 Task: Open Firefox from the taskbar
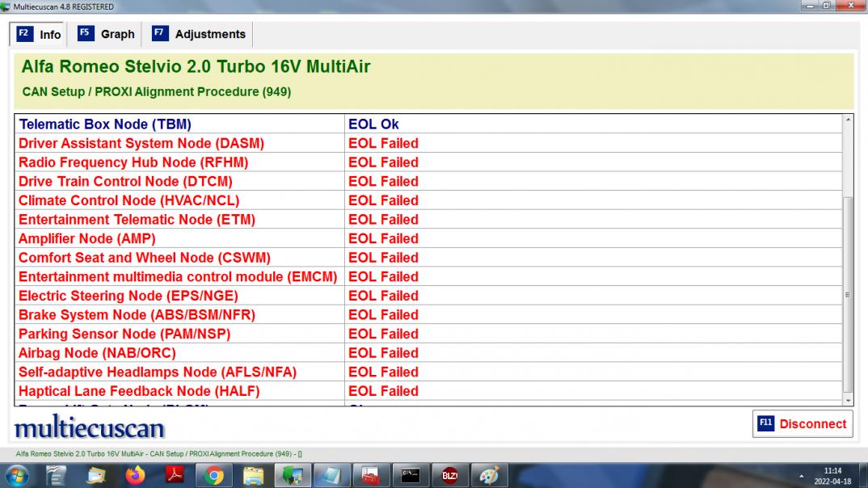pyautogui.click(x=134, y=475)
